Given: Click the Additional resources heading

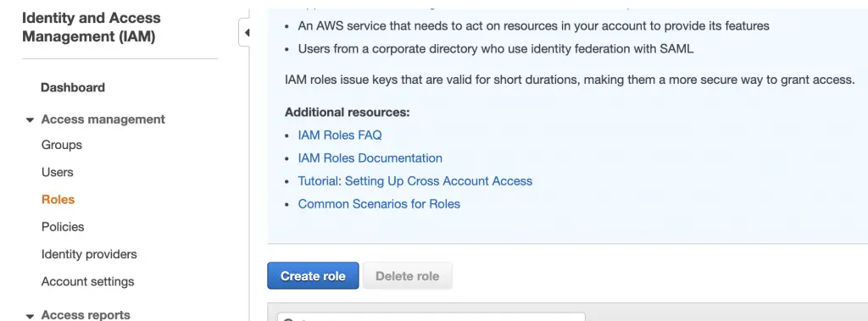Looking at the screenshot, I should click(347, 113).
